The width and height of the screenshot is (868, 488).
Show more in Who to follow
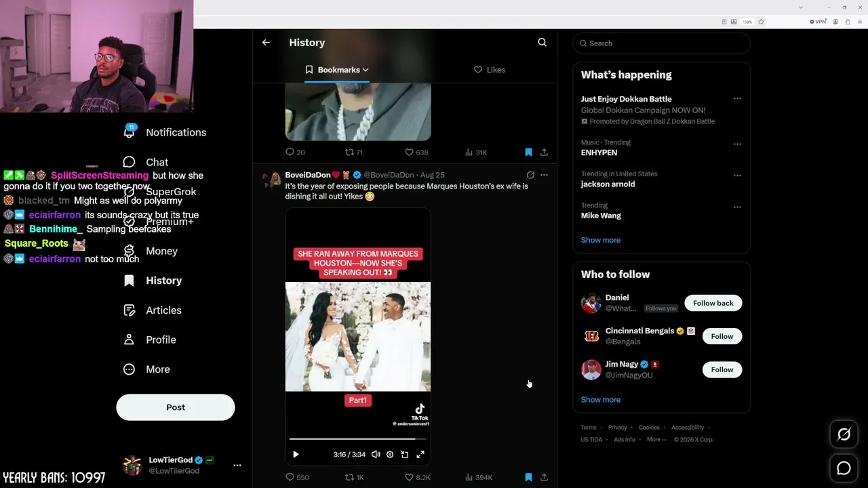[x=601, y=400]
